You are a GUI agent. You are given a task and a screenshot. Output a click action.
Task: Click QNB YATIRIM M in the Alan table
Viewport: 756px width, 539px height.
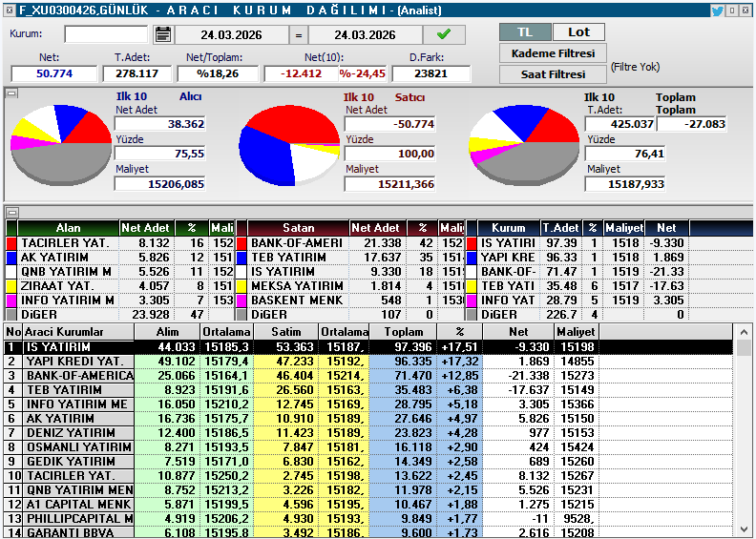[67, 272]
